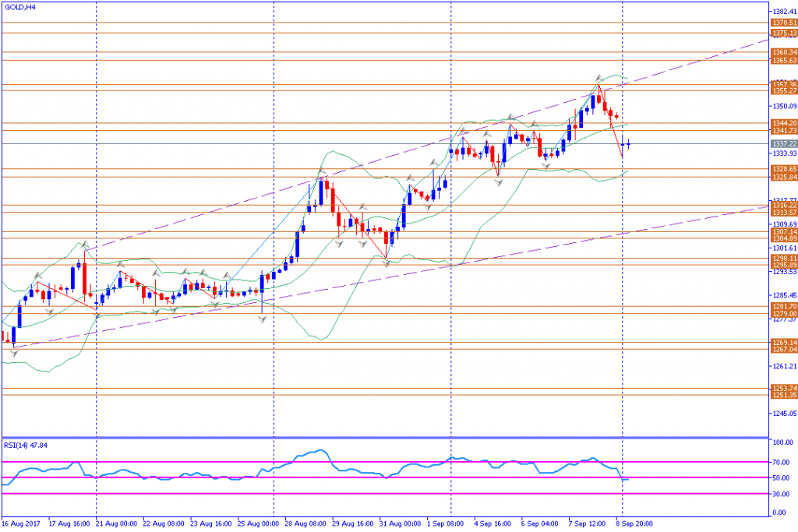The height and width of the screenshot is (532, 798).
Task: Click the 1378.51 price level label
Action: pyautogui.click(x=784, y=23)
